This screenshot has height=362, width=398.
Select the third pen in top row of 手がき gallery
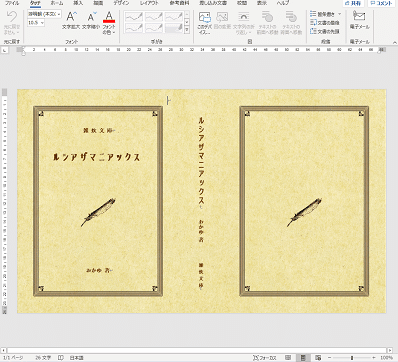pyautogui.click(x=173, y=17)
